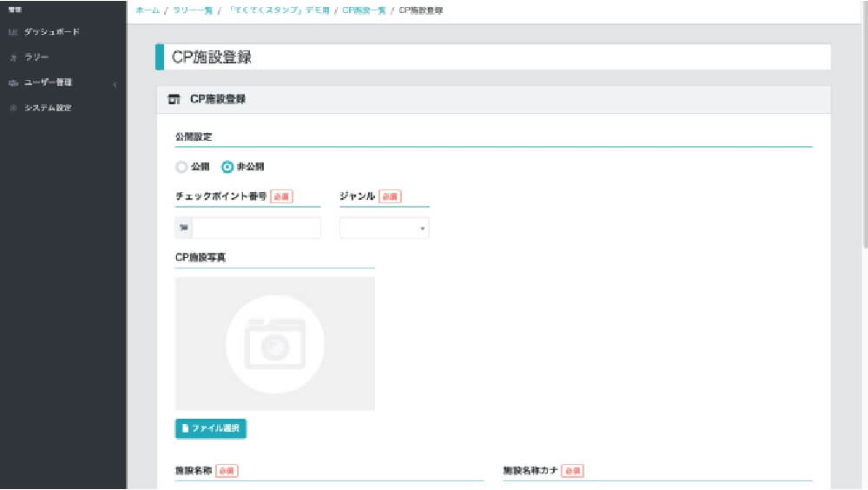Click the 公開設定 section label

194,137
